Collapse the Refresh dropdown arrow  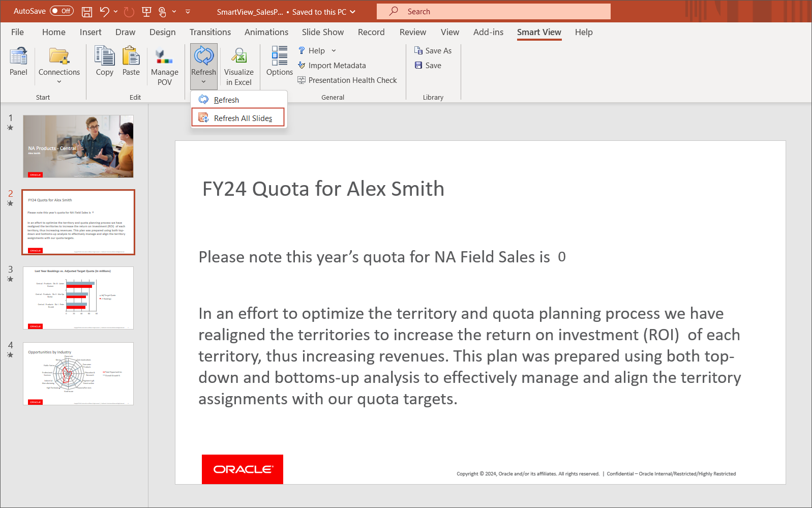[x=203, y=82]
